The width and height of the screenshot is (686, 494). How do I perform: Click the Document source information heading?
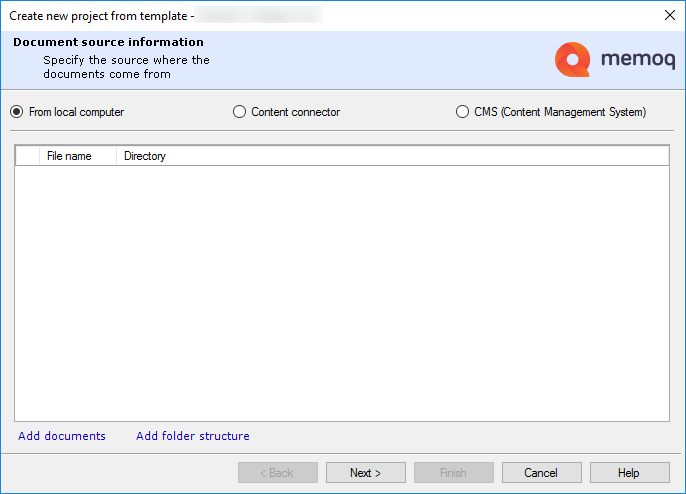pos(108,42)
